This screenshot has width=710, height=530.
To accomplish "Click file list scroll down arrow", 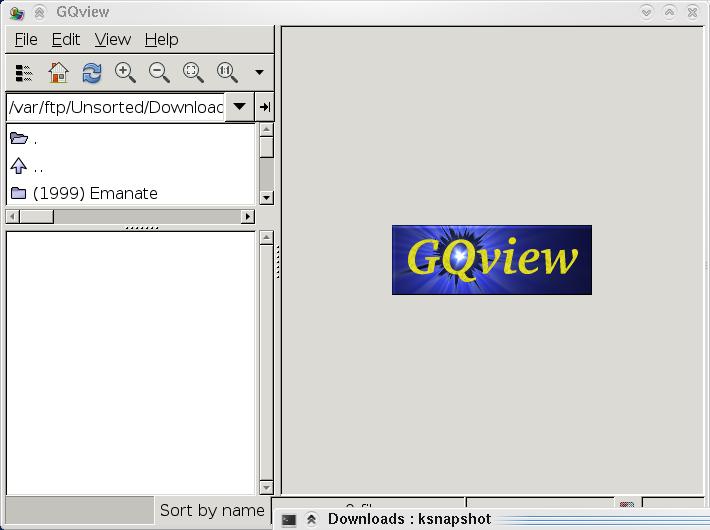I will (x=266, y=487).
